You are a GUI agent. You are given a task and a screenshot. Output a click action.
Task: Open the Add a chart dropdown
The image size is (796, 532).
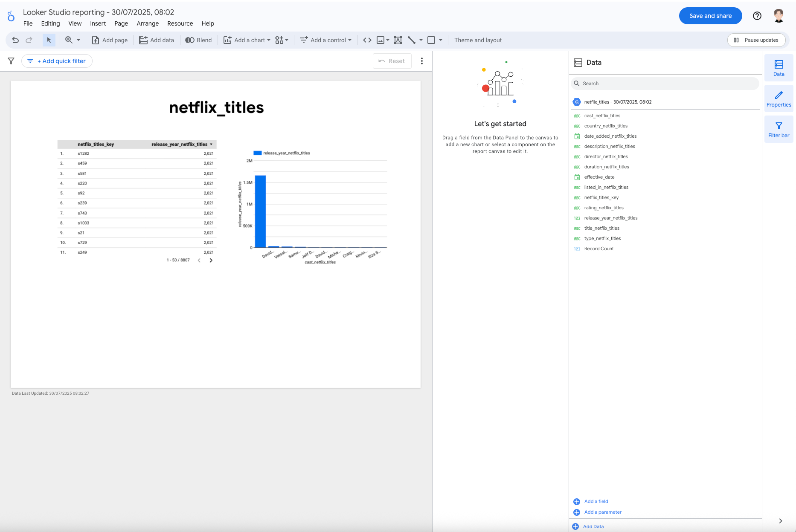click(x=247, y=40)
